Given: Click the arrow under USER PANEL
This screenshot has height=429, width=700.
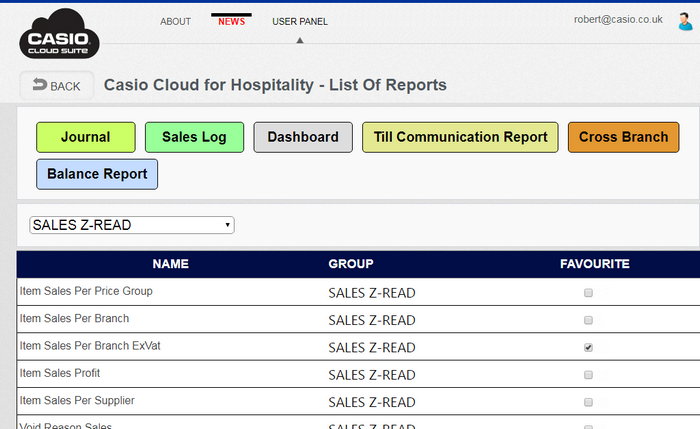Looking at the screenshot, I should coord(300,41).
